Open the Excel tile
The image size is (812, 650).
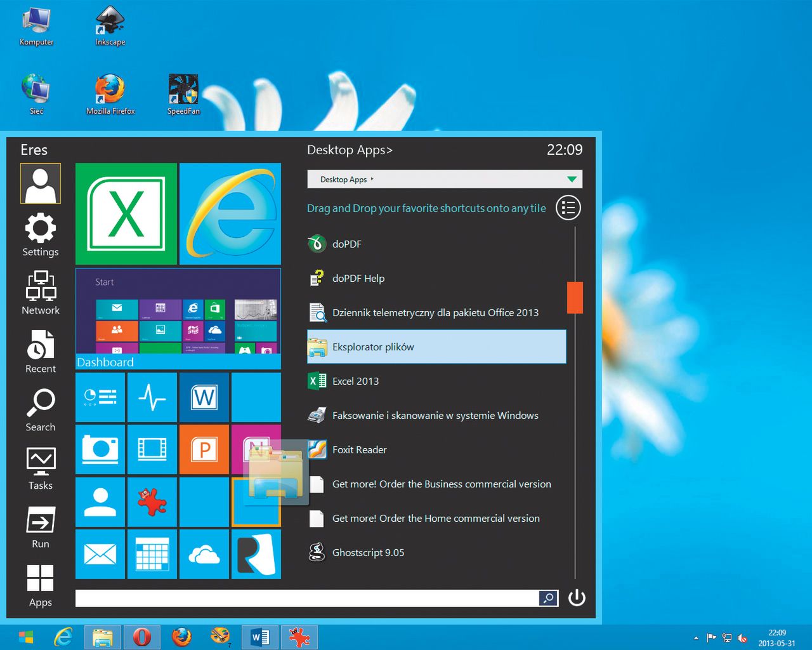click(126, 214)
